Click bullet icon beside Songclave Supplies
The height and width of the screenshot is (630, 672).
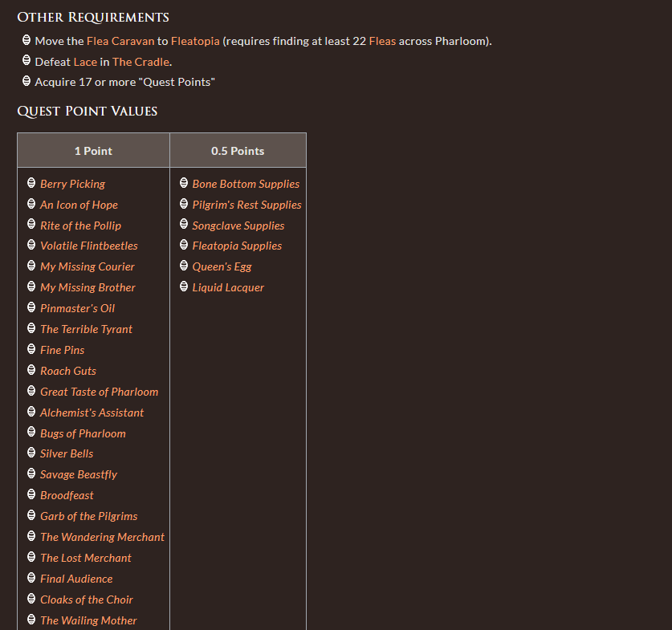(x=184, y=224)
